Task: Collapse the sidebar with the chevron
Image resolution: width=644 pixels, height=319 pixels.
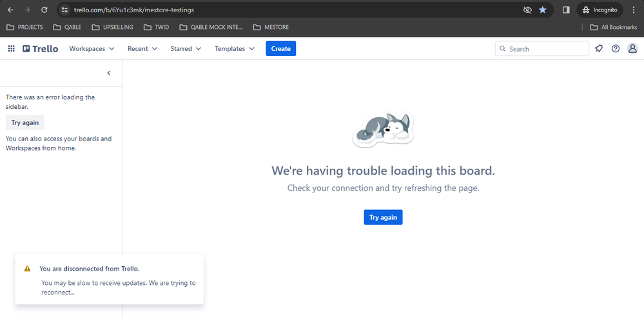Action: point(109,73)
